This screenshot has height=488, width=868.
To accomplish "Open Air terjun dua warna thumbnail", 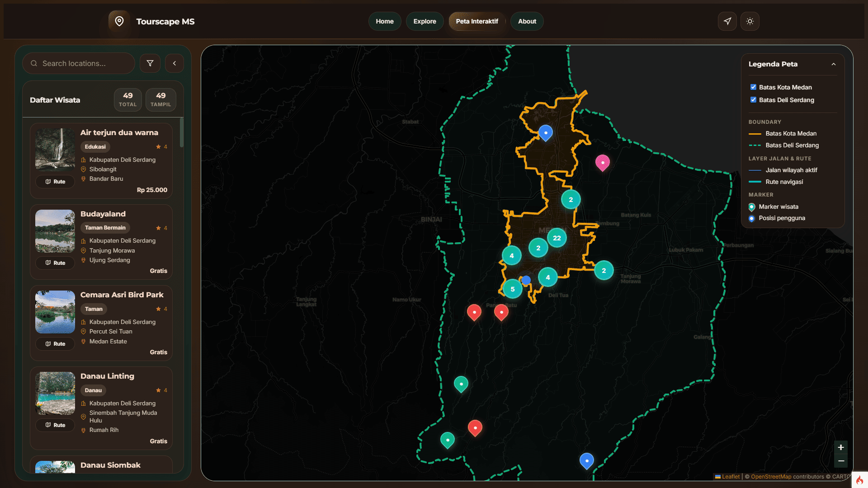I will (x=55, y=150).
